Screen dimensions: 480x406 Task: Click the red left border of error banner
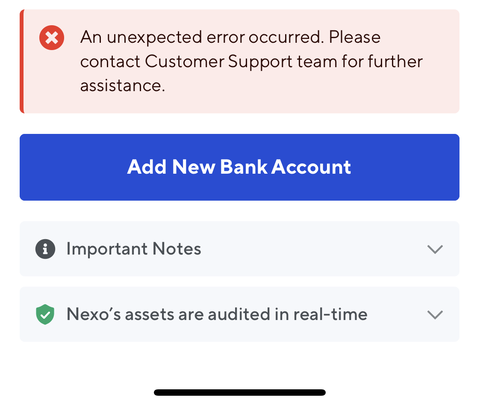point(22,61)
